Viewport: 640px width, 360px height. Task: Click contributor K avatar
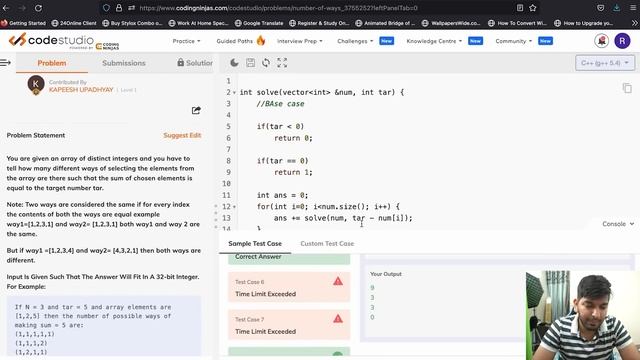[36, 84]
